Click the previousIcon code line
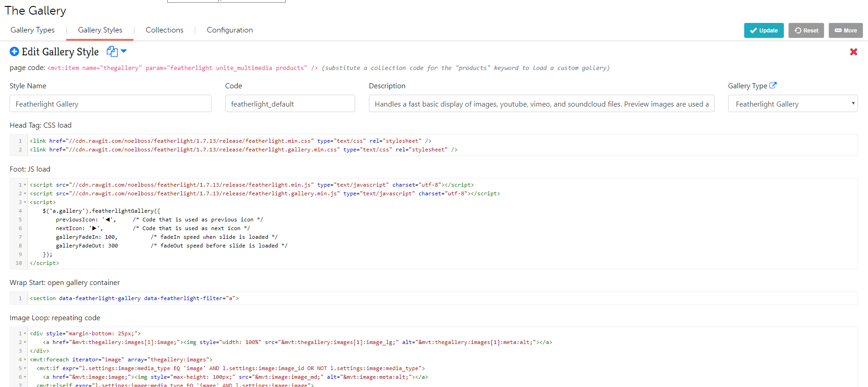 tap(160, 220)
